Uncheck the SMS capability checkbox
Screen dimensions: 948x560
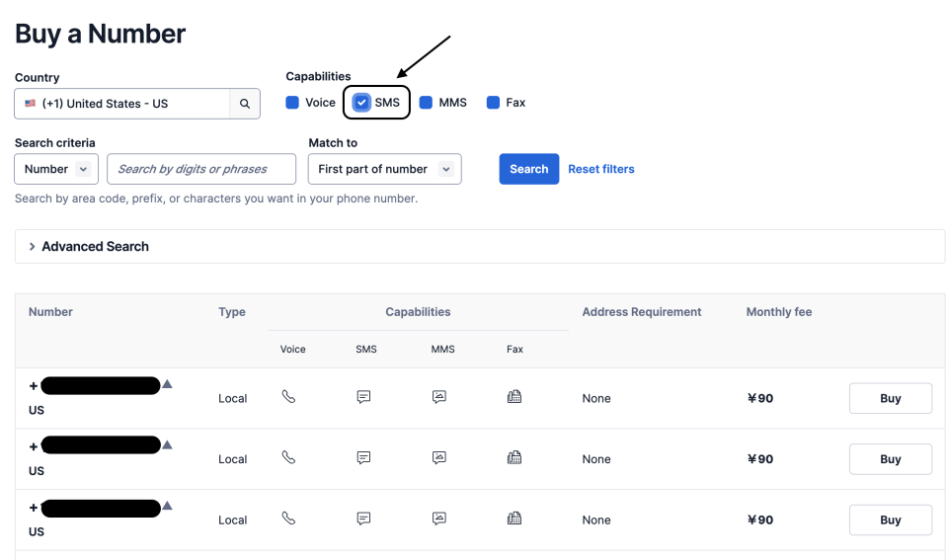(x=361, y=103)
